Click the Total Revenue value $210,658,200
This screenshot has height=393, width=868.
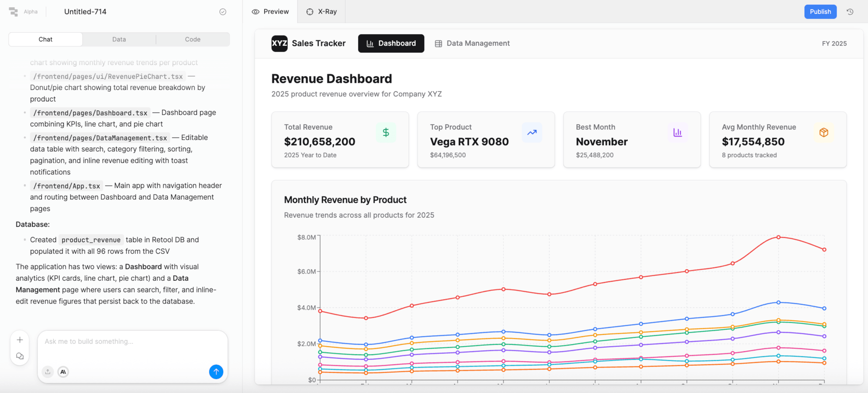[x=320, y=142]
